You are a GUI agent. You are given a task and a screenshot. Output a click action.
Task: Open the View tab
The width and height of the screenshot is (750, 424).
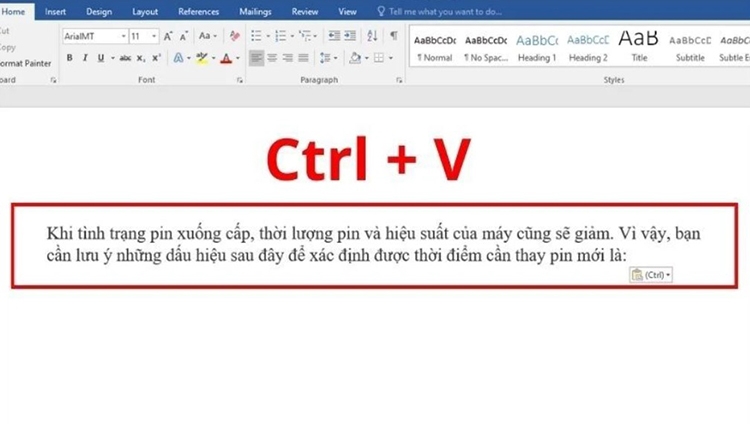347,11
